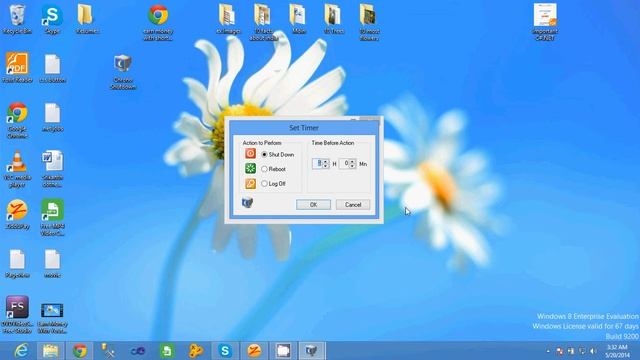Select the Skype desktop shortcut

[52, 19]
